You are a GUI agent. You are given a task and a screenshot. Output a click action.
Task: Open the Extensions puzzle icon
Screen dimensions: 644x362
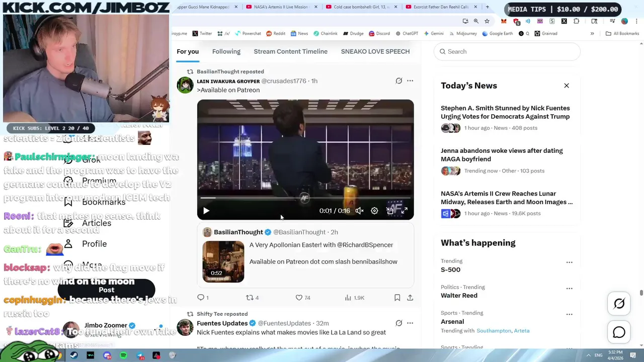click(x=576, y=21)
